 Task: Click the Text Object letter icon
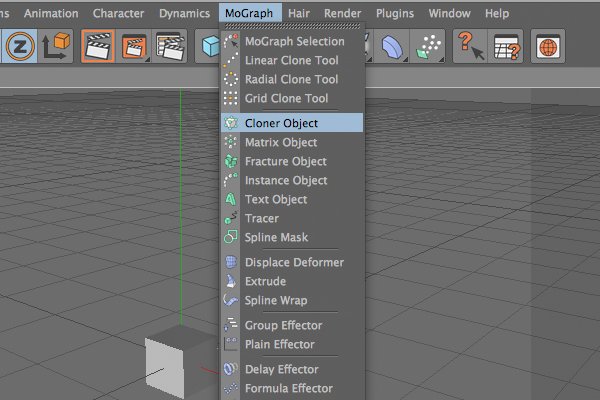(231, 199)
